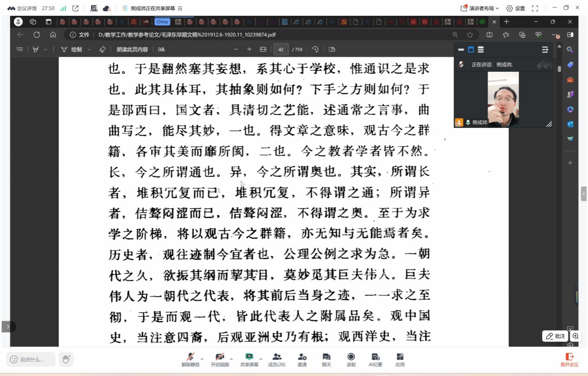Open meeting 设置 settings
The height and width of the screenshot is (376, 588).
[516, 8]
